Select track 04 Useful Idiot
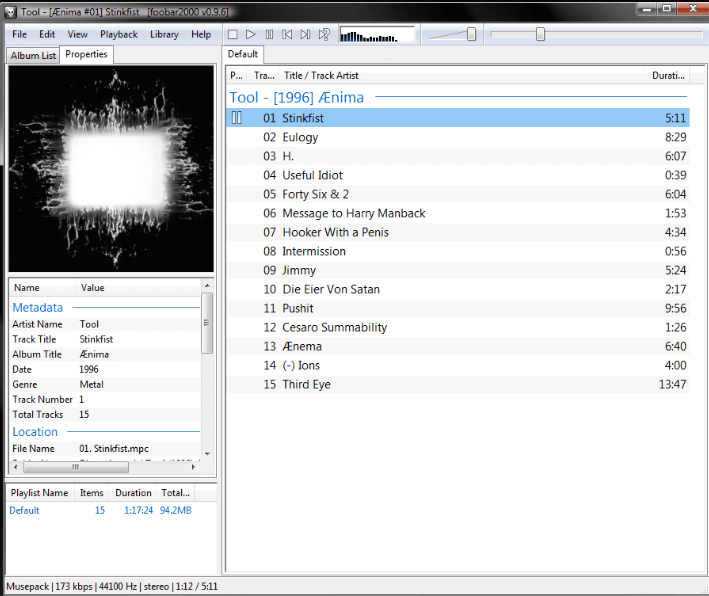This screenshot has width=709, height=596. coord(458,175)
